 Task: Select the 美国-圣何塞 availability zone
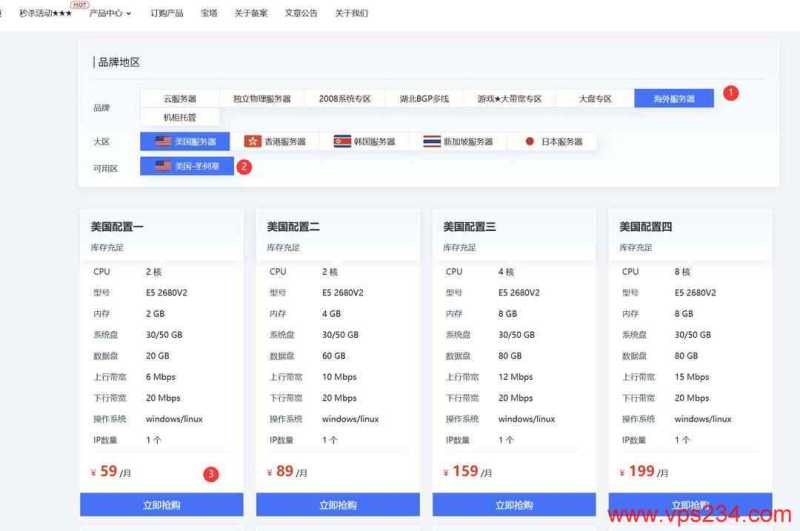(187, 166)
